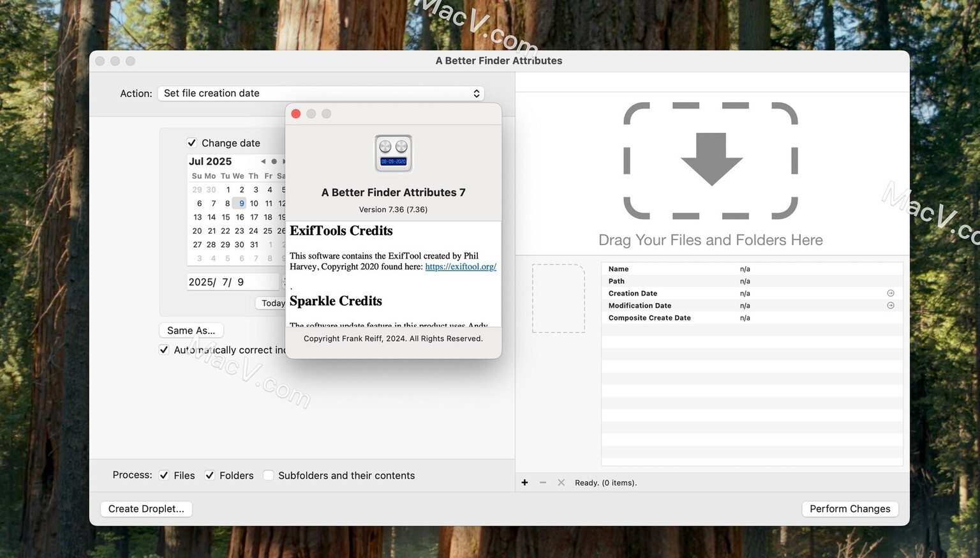The height and width of the screenshot is (558, 980).
Task: Select July 6 in the calendar
Action: 199,204
